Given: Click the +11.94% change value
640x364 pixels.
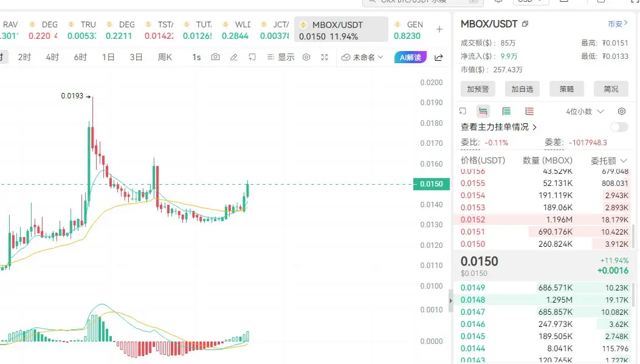Looking at the screenshot, I should 614,260.
